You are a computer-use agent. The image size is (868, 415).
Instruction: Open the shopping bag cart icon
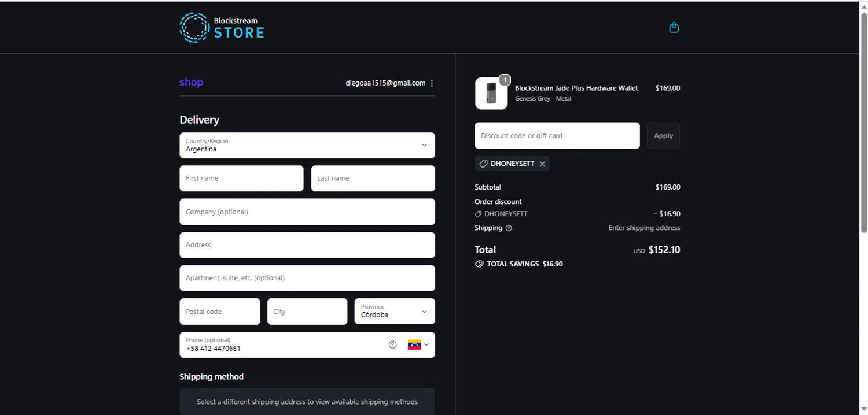(x=674, y=27)
